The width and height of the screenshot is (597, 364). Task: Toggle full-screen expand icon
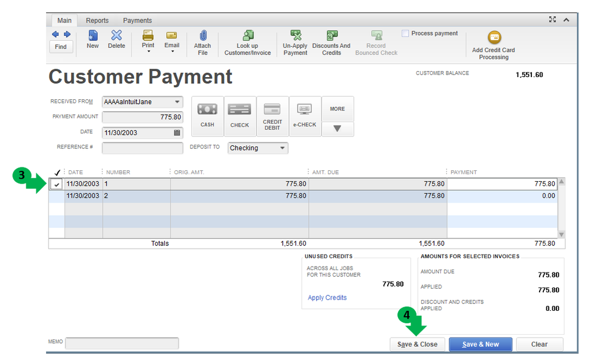click(552, 19)
